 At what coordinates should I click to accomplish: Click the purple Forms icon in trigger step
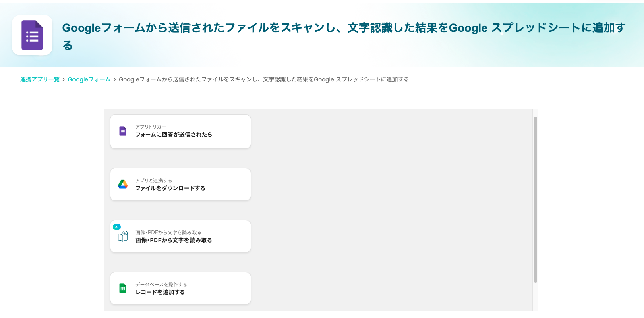[123, 131]
